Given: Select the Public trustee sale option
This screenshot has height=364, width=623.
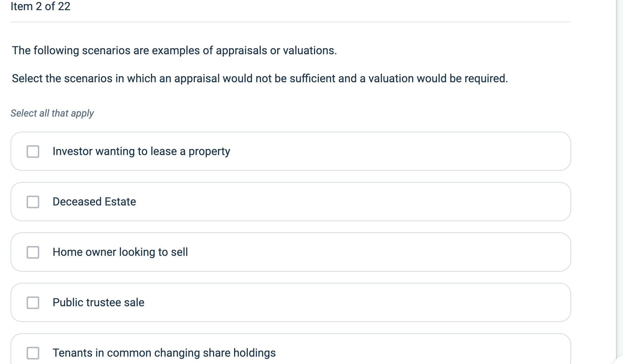Looking at the screenshot, I should [98, 302].
